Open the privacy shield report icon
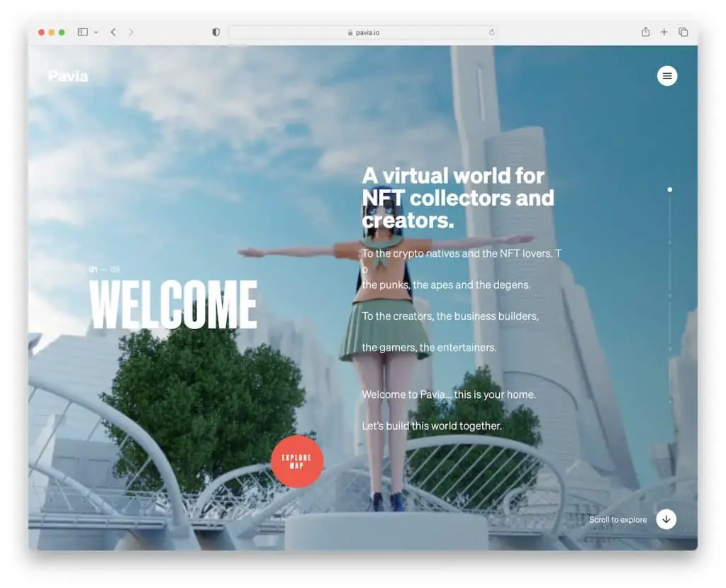Image resolution: width=726 pixels, height=588 pixels. 216,32
